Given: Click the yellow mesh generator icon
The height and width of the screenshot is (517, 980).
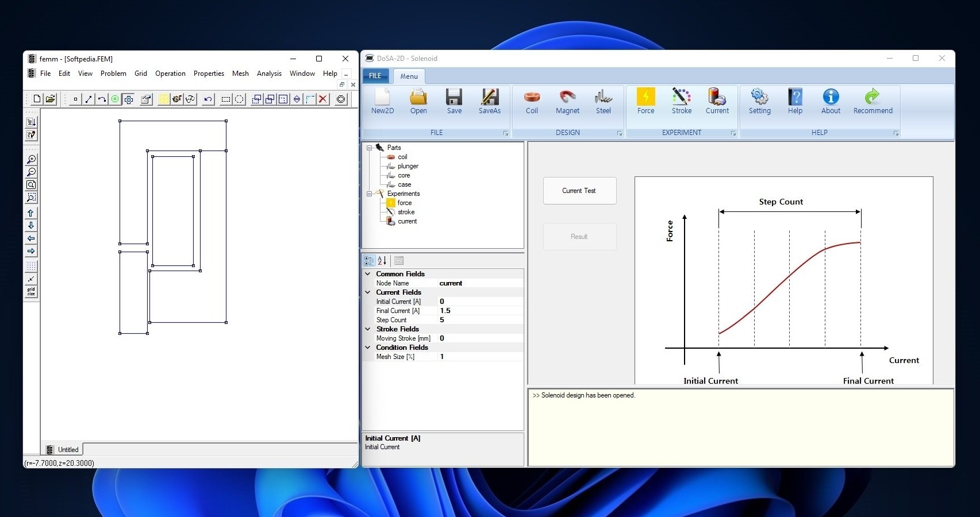Looking at the screenshot, I should tap(164, 99).
